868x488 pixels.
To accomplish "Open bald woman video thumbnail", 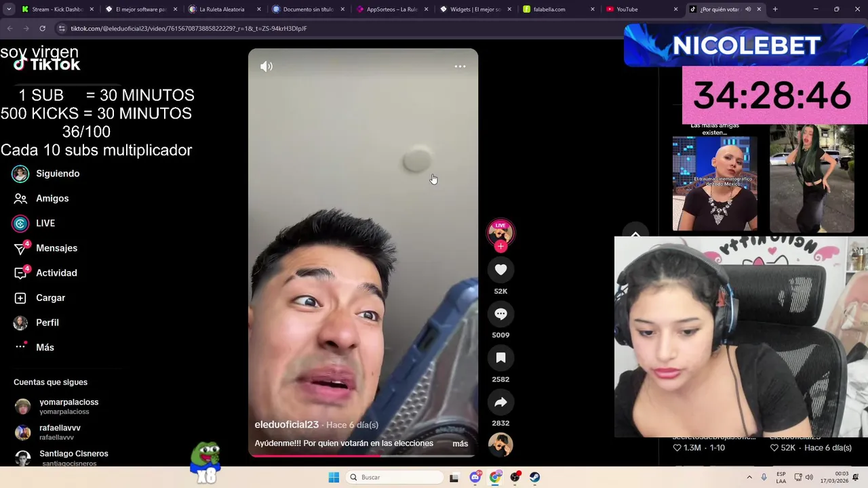I will tap(715, 184).
